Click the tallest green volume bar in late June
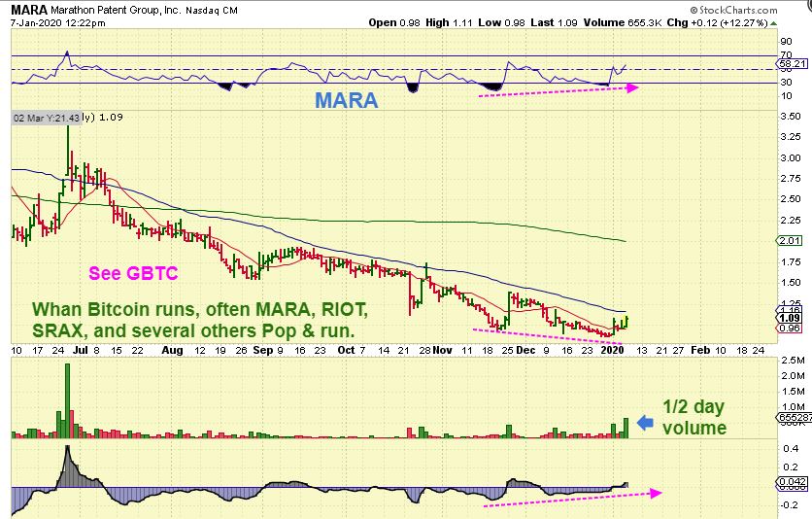The width and height of the screenshot is (812, 519). click(67, 400)
